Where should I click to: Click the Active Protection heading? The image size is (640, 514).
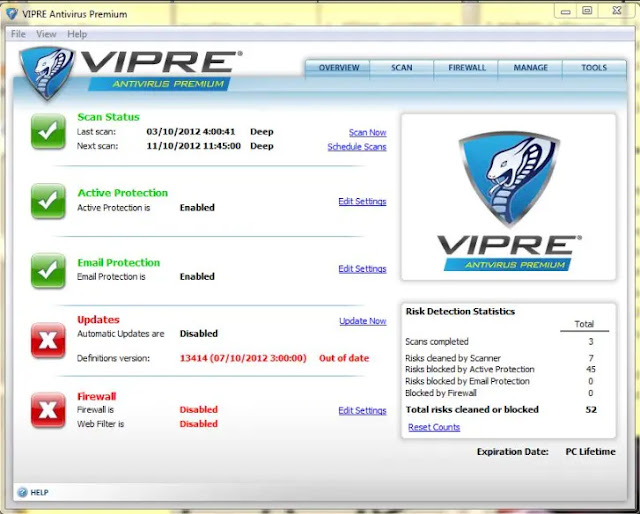tap(122, 193)
